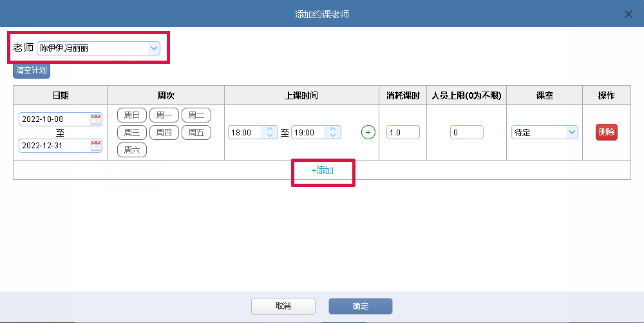The width and height of the screenshot is (644, 323).
Task: Confirm with the 确定 button
Action: (361, 306)
